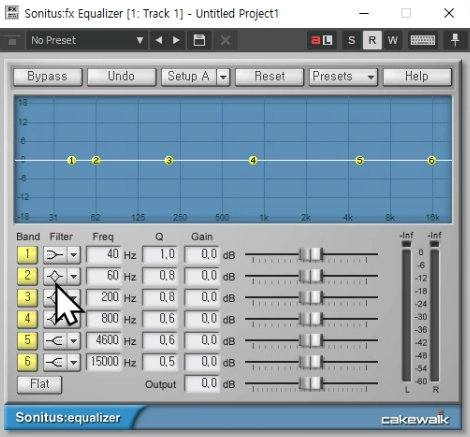Open the Presets dropdown menu

click(343, 77)
